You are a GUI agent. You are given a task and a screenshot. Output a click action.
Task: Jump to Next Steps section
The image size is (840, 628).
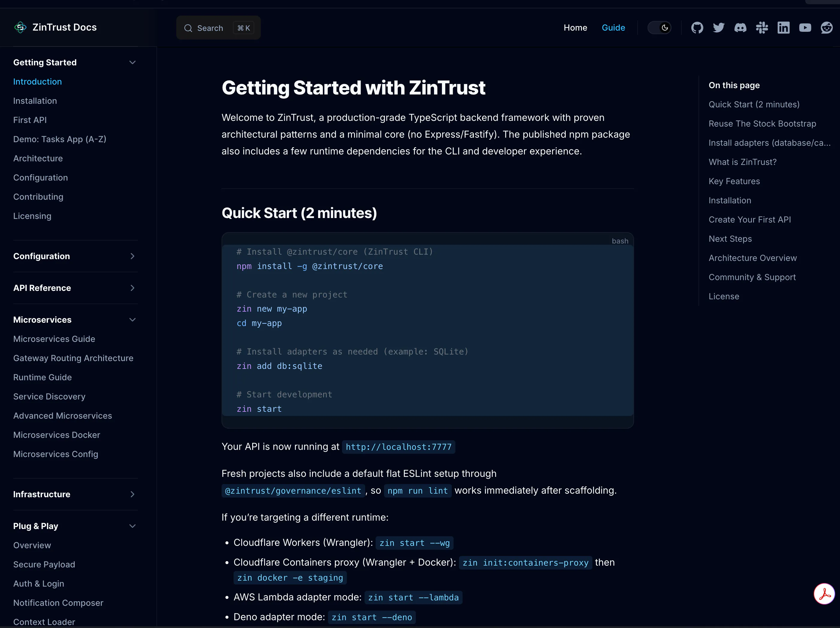(x=730, y=239)
